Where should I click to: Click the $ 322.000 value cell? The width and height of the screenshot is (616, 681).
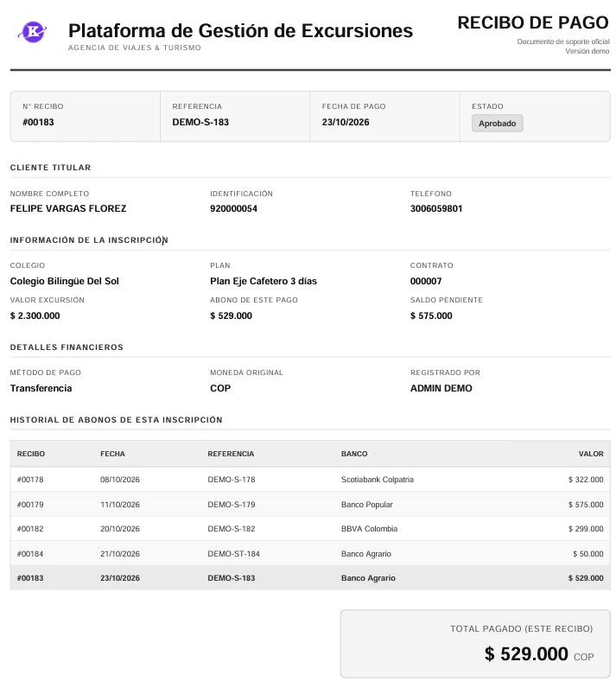(x=586, y=480)
